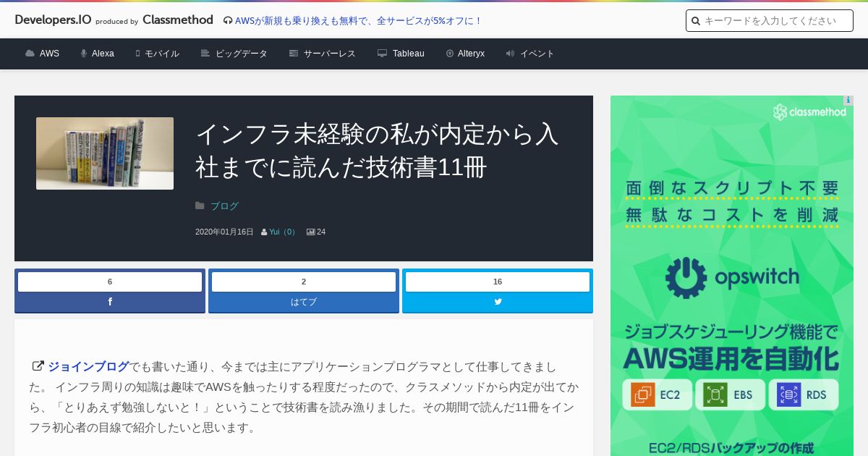Click the EBS badge in the ad
868x456 pixels.
click(731, 395)
